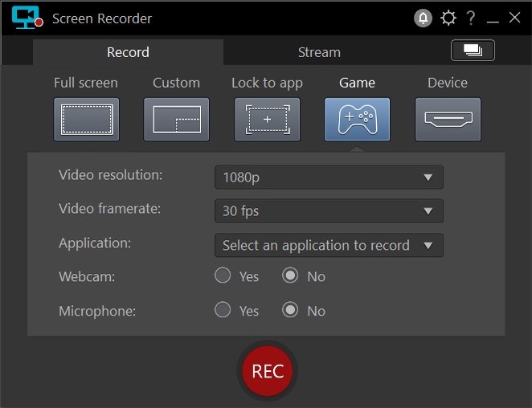The width and height of the screenshot is (532, 408).
Task: Open the Select an application dropdown
Action: point(329,246)
